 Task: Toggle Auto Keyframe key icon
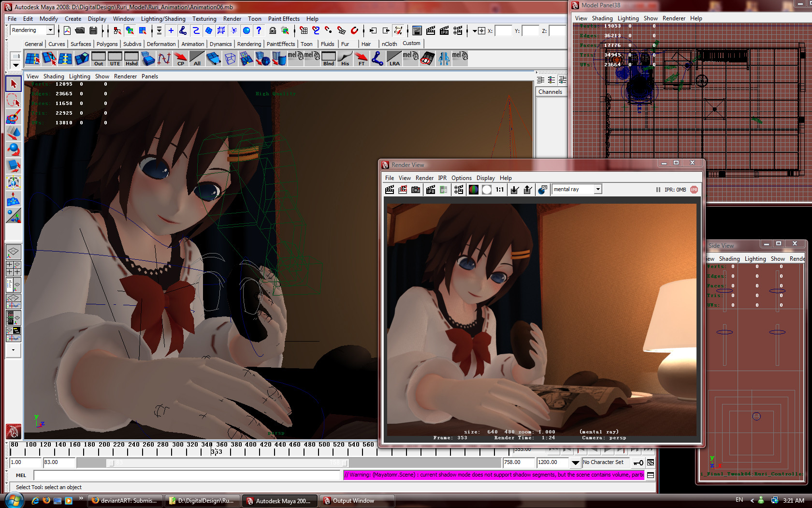click(x=638, y=463)
